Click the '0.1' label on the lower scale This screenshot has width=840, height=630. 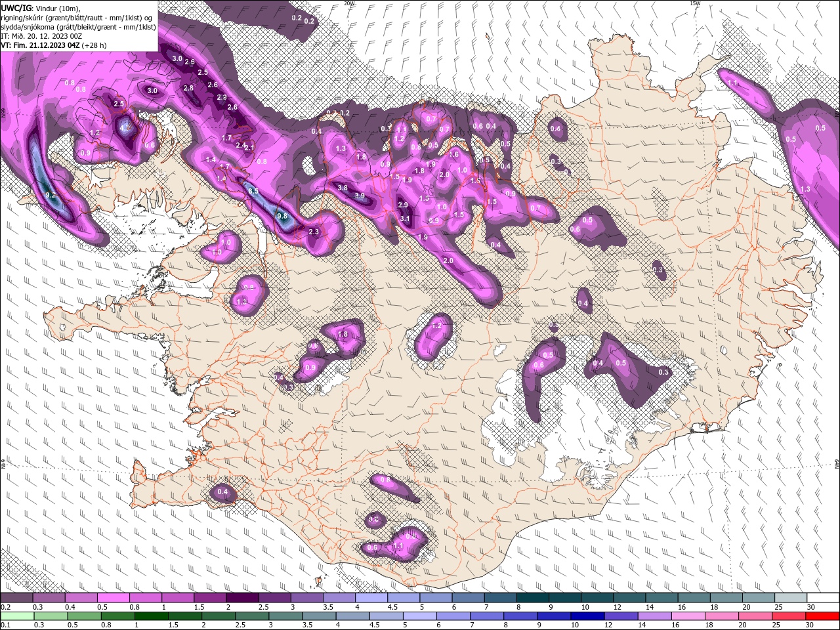(x=6, y=625)
